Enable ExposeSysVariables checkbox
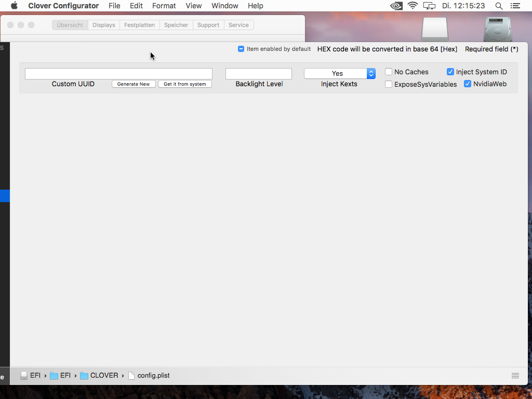 coord(389,84)
